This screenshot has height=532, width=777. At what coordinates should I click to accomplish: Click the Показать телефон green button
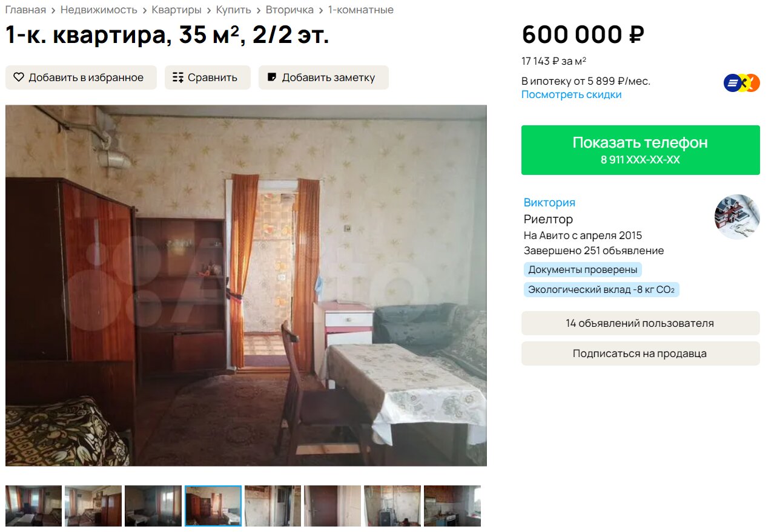[x=641, y=150]
